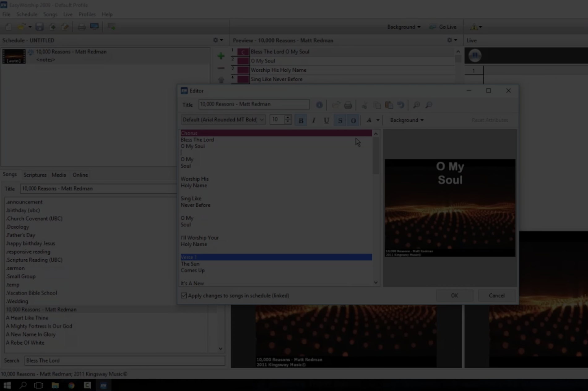Image resolution: width=588 pixels, height=391 pixels.
Task: Click the green plus add-to-schedule icon
Action: click(221, 56)
